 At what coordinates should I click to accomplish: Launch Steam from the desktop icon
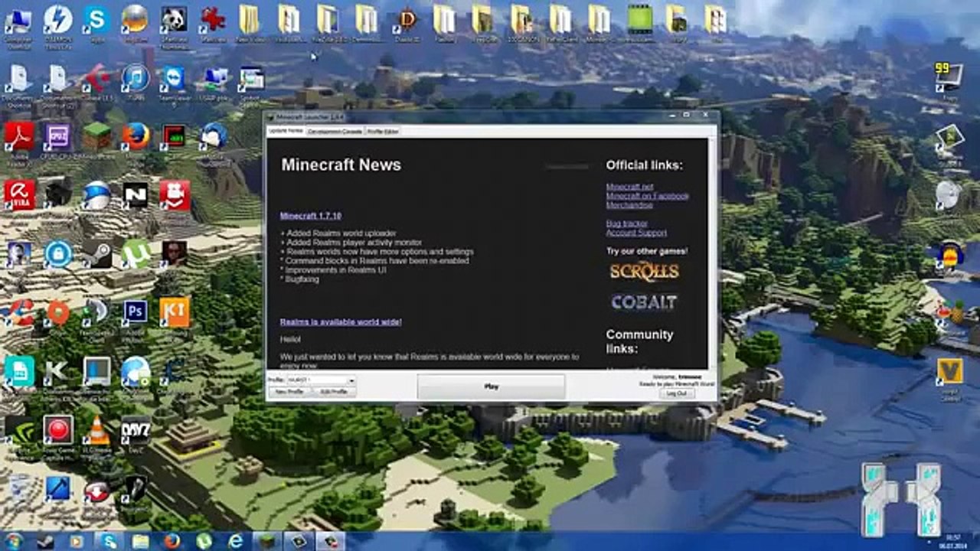click(96, 253)
